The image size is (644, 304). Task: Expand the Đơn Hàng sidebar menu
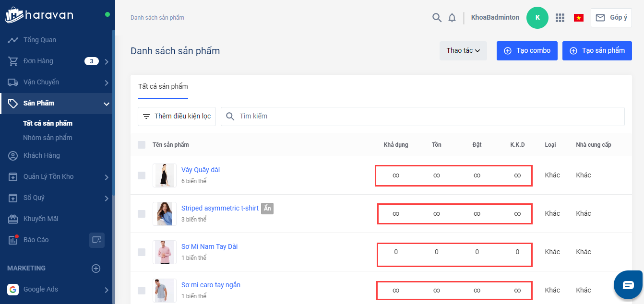(107, 61)
